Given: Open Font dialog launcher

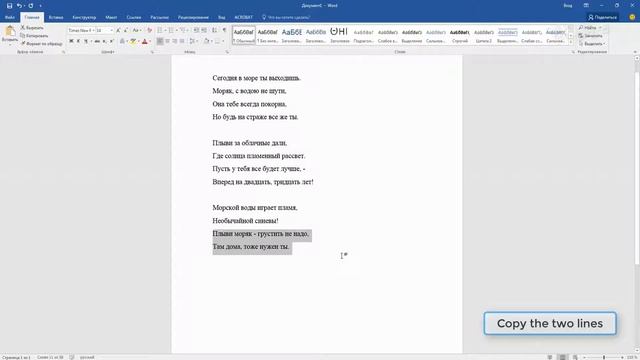Looking at the screenshot, I should coord(152,52).
